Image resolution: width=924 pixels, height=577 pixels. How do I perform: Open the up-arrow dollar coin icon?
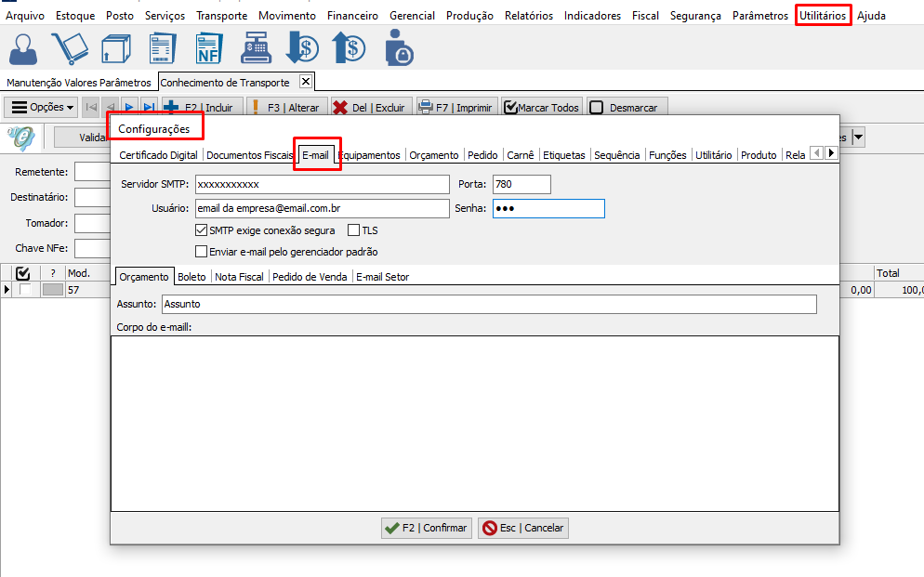349,48
